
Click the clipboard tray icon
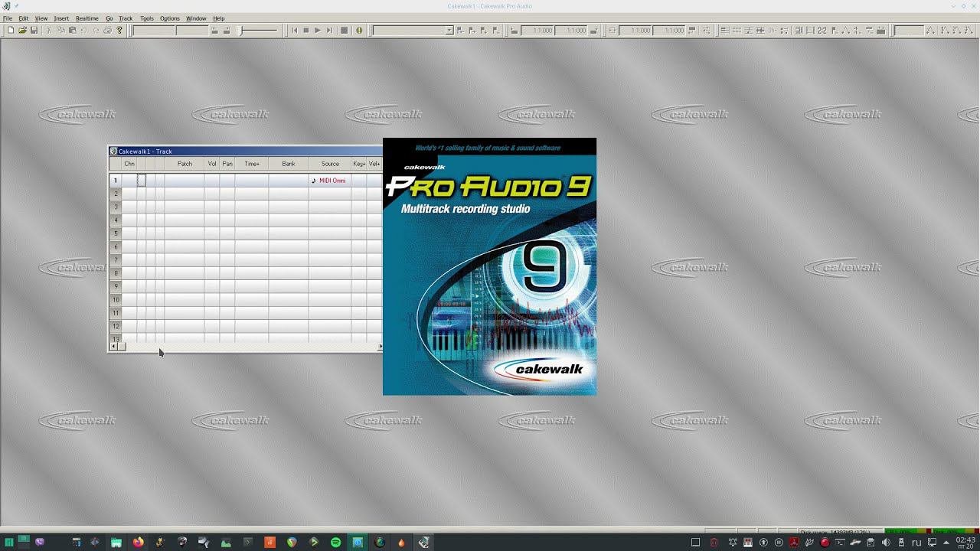pos(871,543)
